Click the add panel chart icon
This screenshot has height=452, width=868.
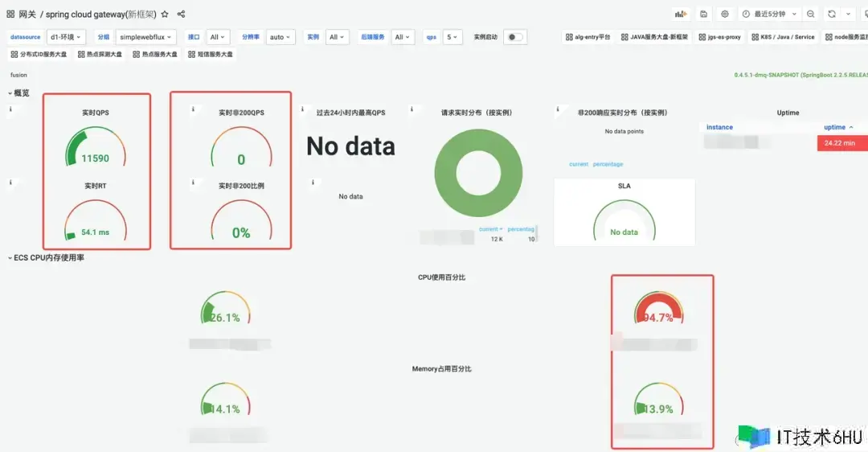coord(681,14)
